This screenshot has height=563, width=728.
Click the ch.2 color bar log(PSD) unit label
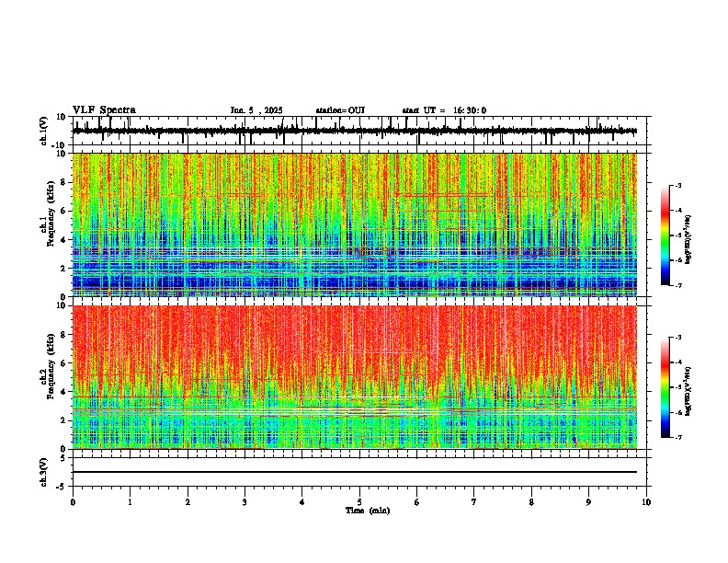[x=688, y=392]
